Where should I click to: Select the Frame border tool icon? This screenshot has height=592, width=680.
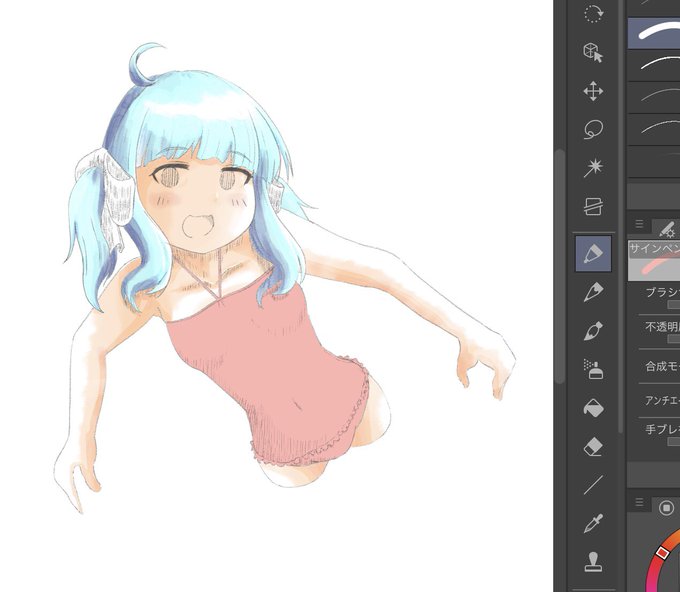(593, 206)
